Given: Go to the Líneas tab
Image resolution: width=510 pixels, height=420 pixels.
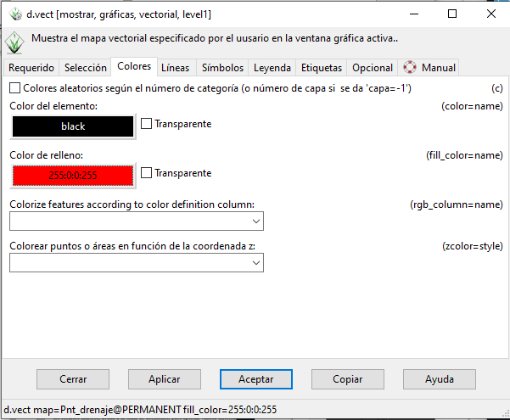Looking at the screenshot, I should pos(176,68).
